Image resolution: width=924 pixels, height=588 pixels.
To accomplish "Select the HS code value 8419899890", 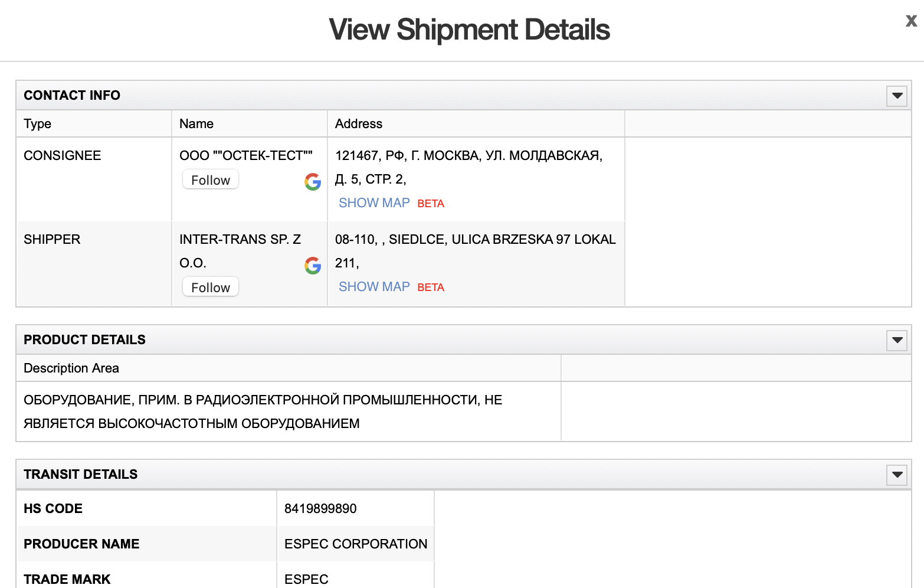I will 320,509.
